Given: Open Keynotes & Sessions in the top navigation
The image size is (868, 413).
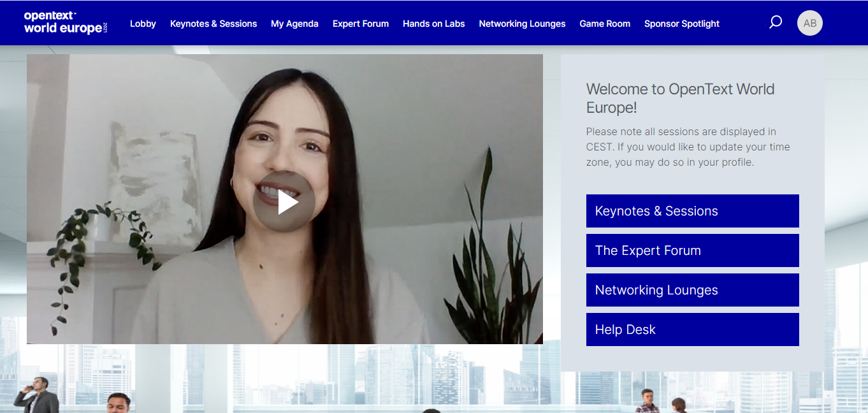Looking at the screenshot, I should pos(213,24).
